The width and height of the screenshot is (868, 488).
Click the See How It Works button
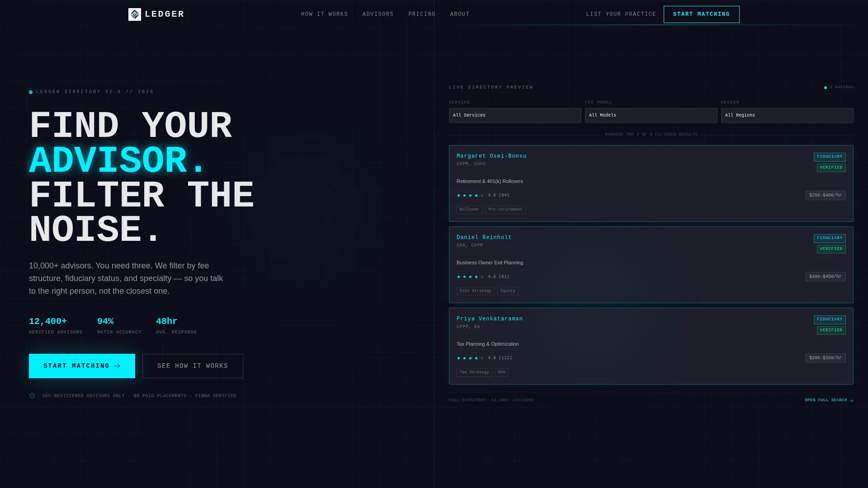coord(193,366)
